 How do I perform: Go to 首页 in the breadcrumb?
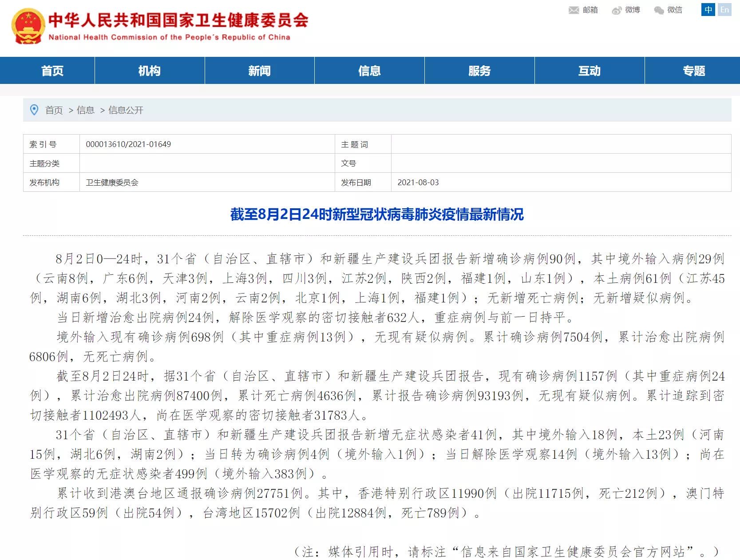click(54, 110)
